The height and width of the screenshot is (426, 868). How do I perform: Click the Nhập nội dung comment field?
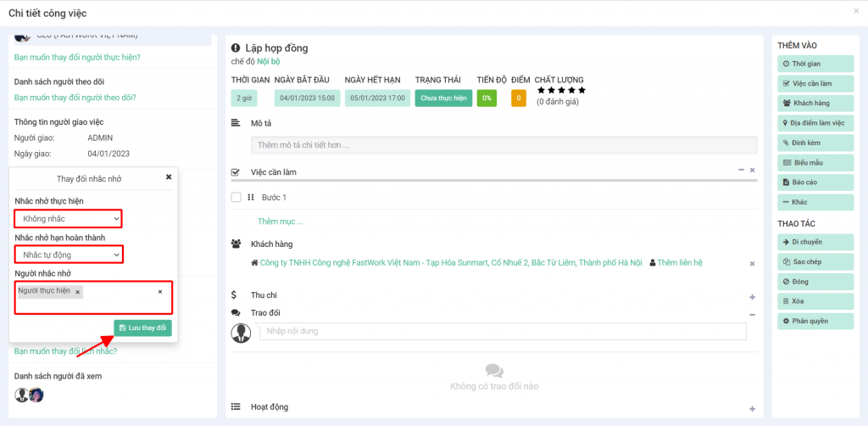pos(503,331)
